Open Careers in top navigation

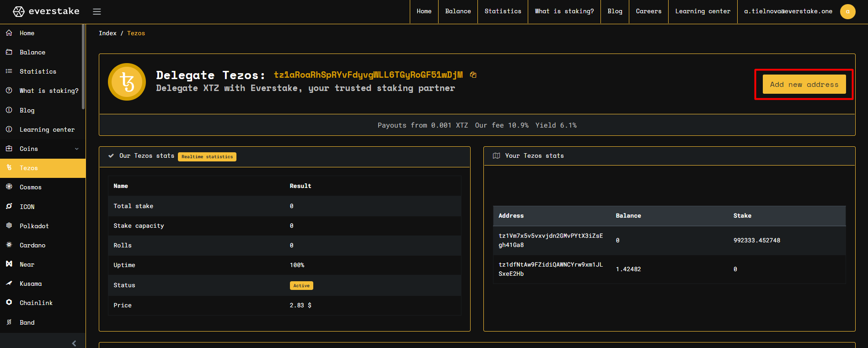point(649,11)
